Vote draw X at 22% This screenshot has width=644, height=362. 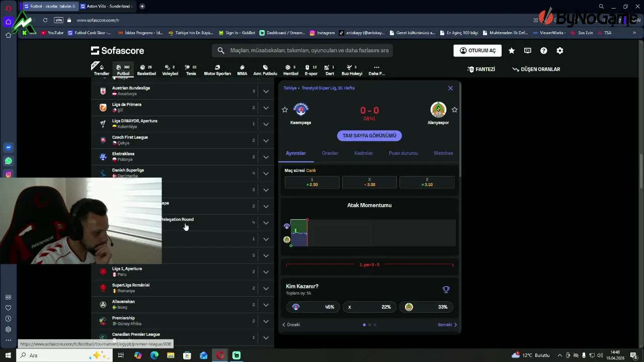[x=369, y=307]
